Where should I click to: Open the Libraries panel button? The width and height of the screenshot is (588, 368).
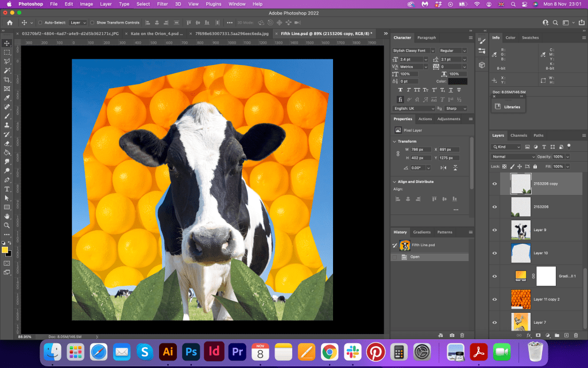[x=508, y=106]
